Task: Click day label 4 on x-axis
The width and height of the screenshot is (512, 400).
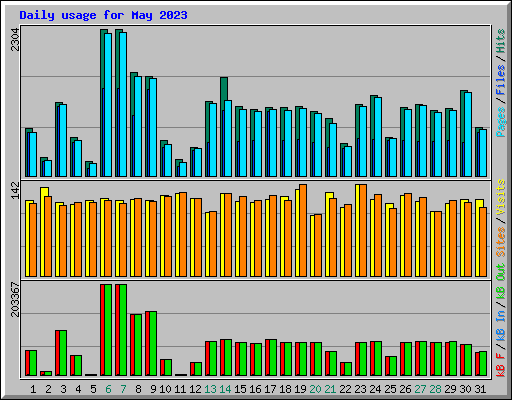Action: tap(78, 389)
